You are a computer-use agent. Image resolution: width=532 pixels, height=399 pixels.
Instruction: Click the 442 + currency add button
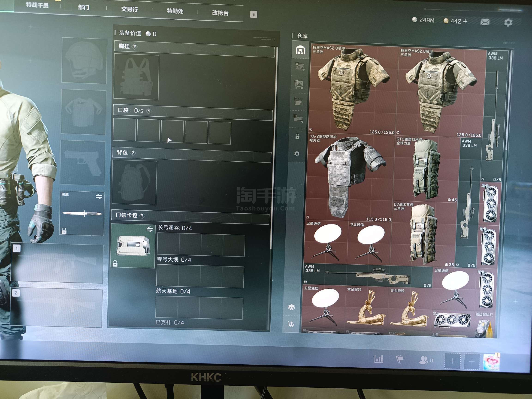point(465,21)
